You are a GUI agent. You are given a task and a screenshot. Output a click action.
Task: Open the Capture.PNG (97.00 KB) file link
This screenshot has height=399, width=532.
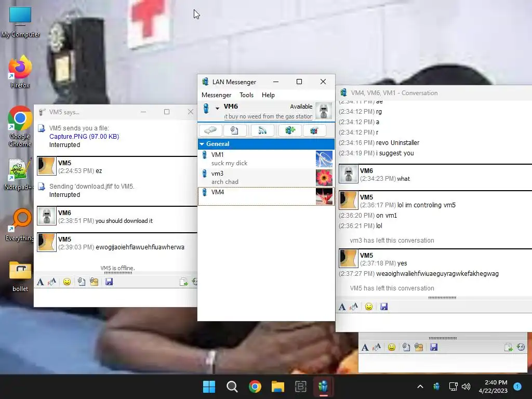[84, 137]
